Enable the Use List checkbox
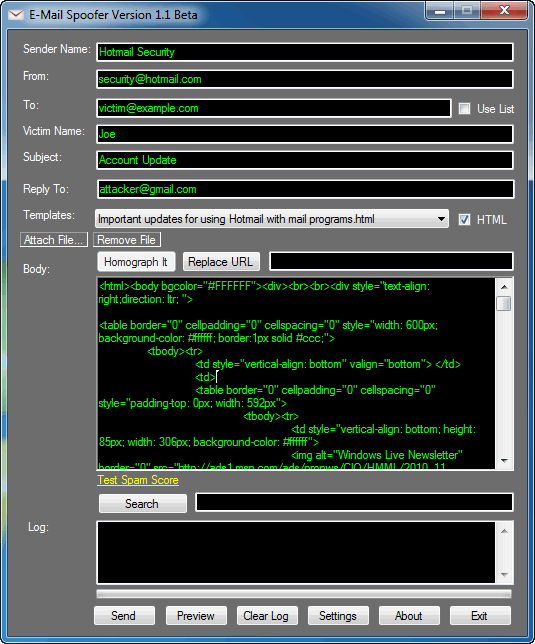This screenshot has height=644, width=535. [464, 108]
